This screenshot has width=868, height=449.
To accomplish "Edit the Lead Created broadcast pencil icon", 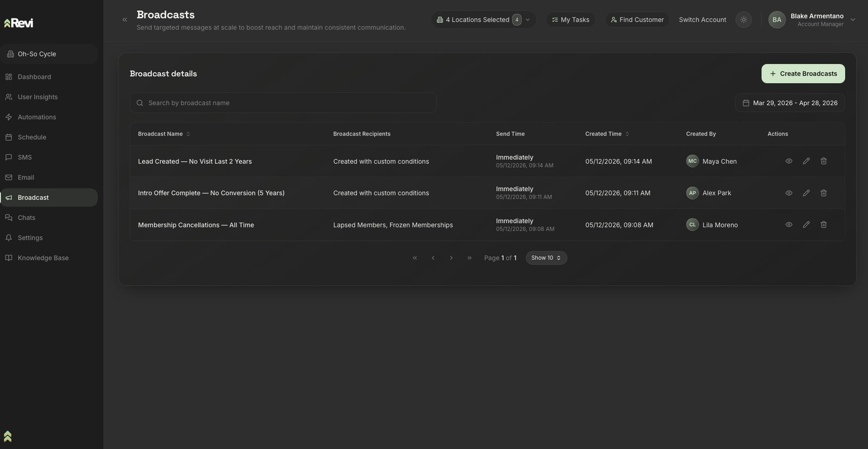I will 806,161.
